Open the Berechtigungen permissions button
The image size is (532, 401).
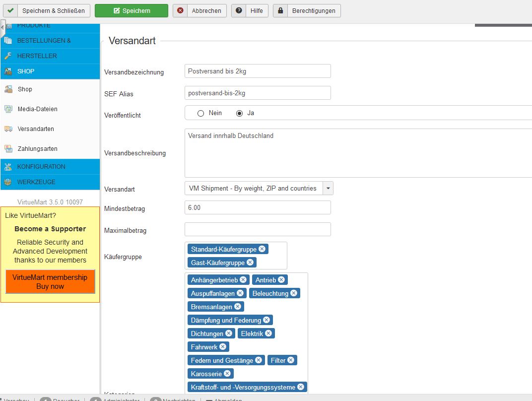307,10
